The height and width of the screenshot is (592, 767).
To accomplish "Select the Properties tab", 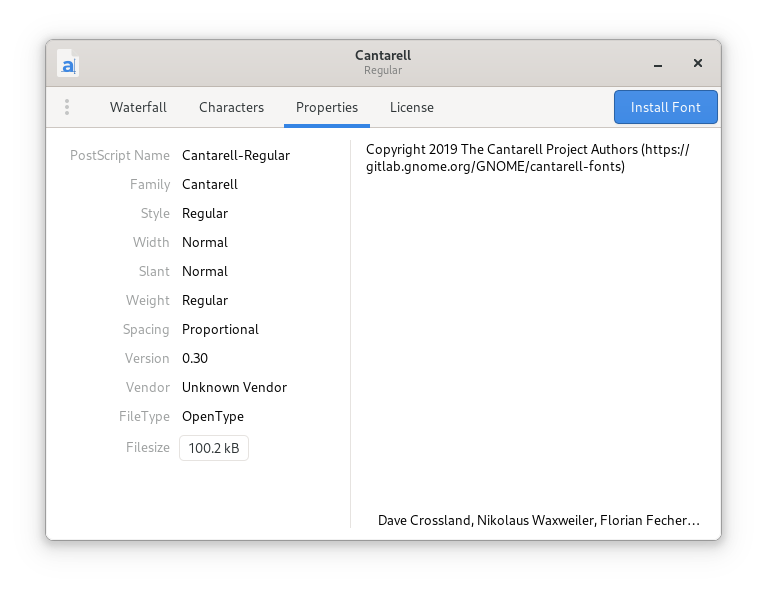I will [327, 107].
